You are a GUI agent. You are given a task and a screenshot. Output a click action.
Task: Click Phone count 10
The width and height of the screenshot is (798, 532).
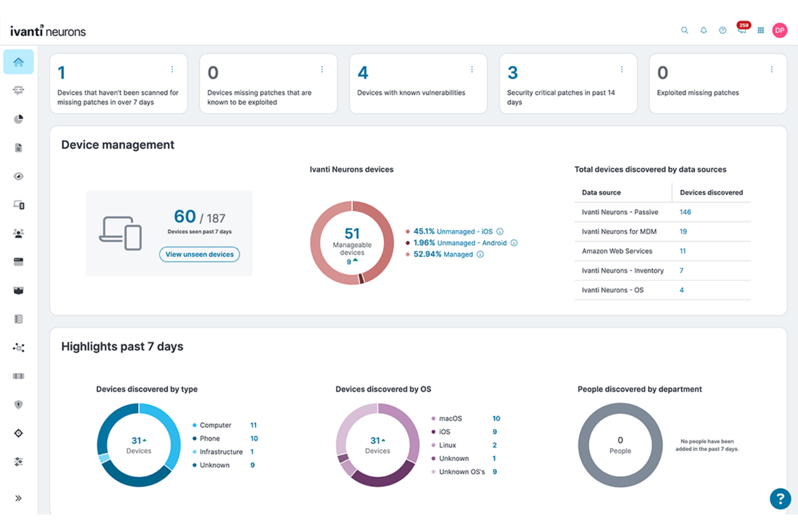tap(254, 438)
